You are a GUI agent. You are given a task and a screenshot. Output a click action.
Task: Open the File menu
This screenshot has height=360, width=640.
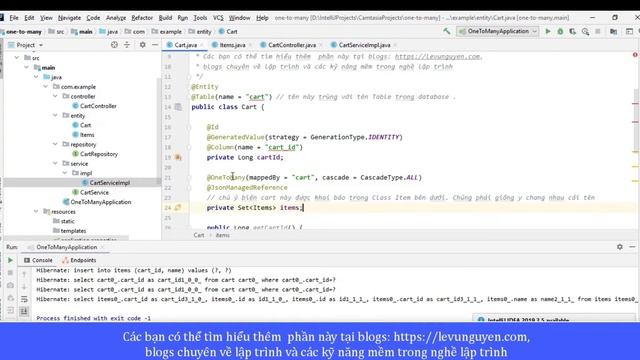click(x=14, y=18)
